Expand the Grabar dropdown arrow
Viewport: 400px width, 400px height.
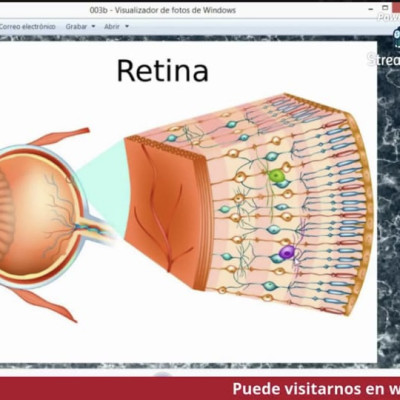(x=93, y=26)
